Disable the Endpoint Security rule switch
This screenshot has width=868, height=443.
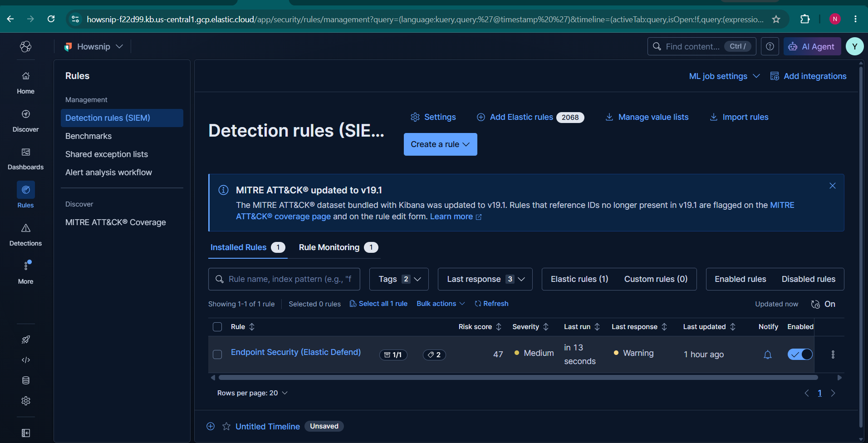tap(800, 354)
